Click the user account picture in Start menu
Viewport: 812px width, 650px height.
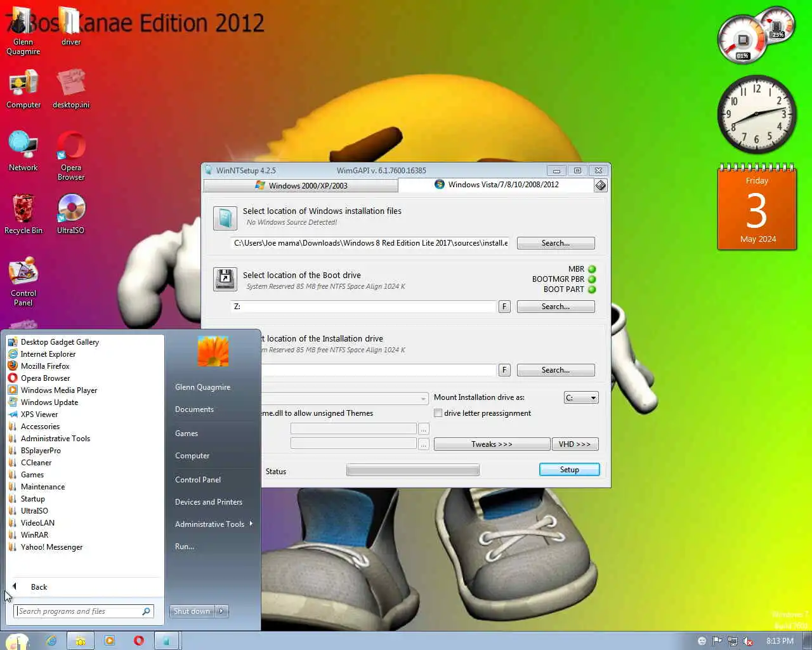213,351
